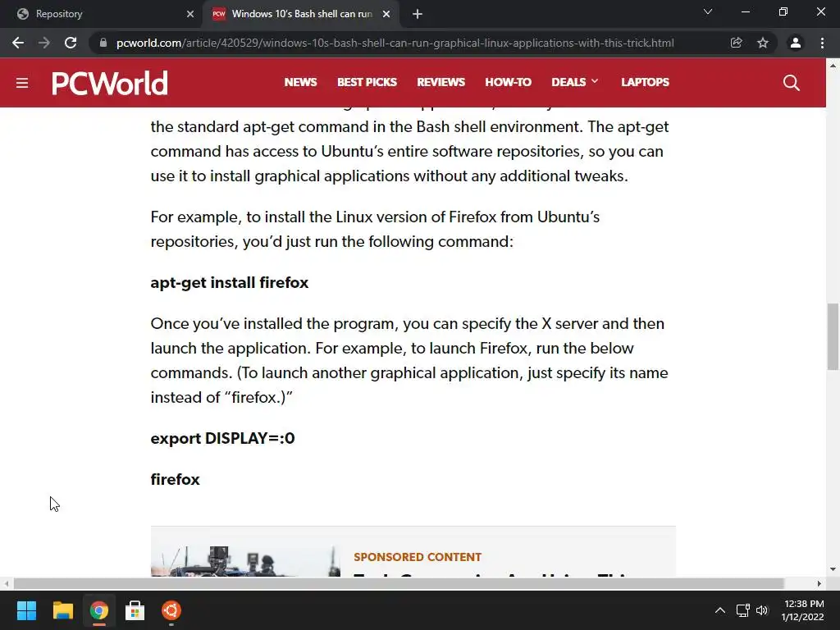Image resolution: width=840 pixels, height=630 pixels.
Task: Open the HOW-TO section
Action: click(x=508, y=83)
